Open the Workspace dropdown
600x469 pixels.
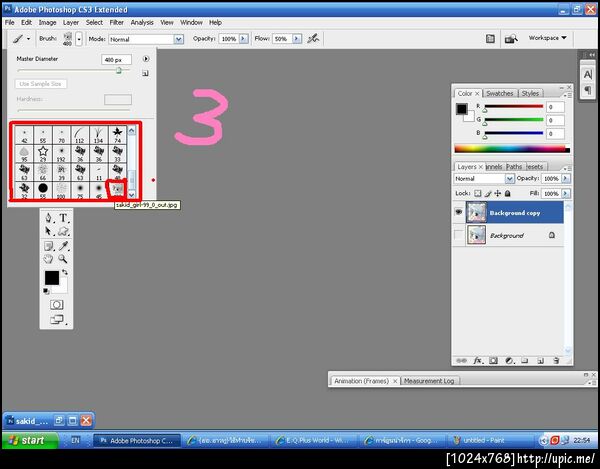tap(547, 38)
